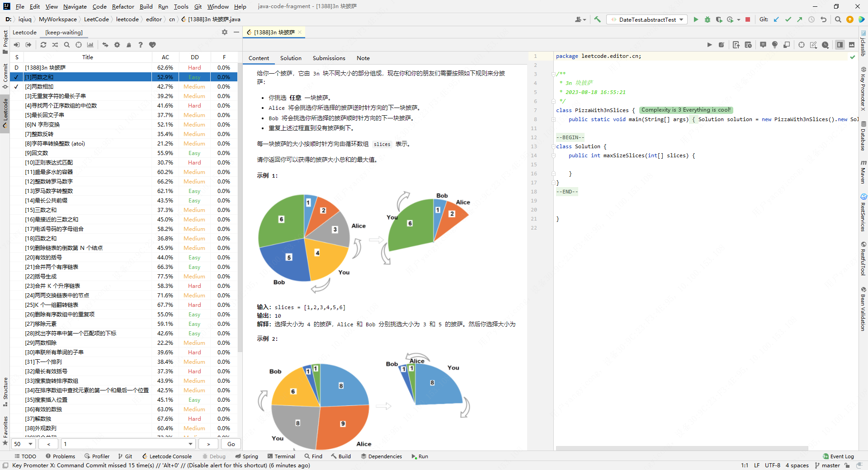The image size is (868, 470).
Task: View statistics chart in the Leetcode panel
Action: (x=90, y=45)
